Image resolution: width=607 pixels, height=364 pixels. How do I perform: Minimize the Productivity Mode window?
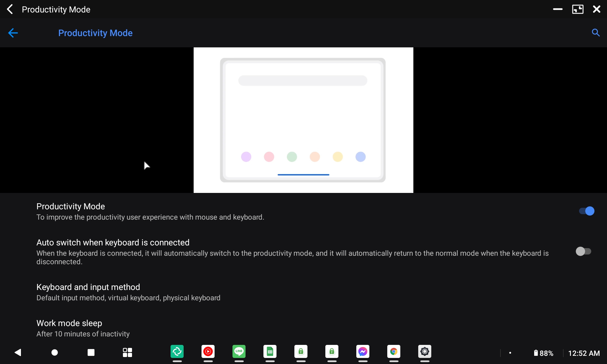tap(558, 9)
